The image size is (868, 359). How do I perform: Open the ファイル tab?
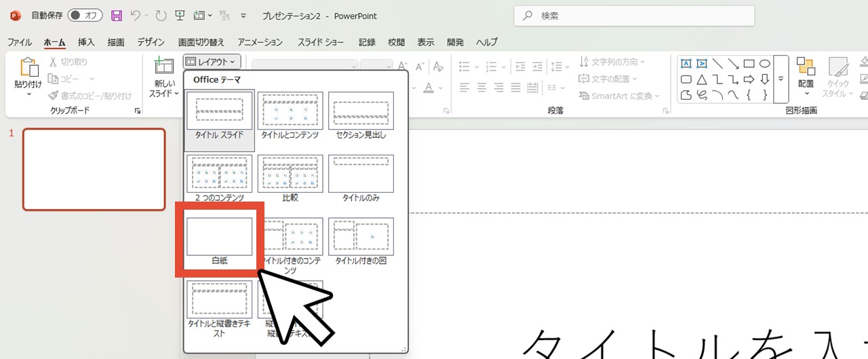[x=20, y=42]
